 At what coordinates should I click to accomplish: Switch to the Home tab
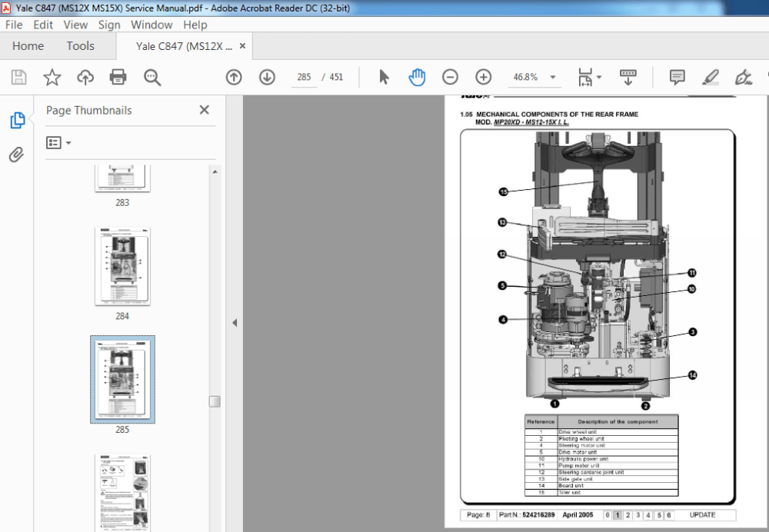point(28,46)
